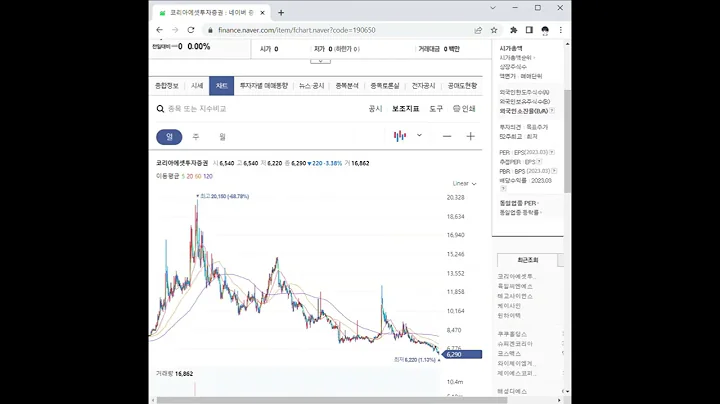Click the padlock site info icon

point(210,30)
